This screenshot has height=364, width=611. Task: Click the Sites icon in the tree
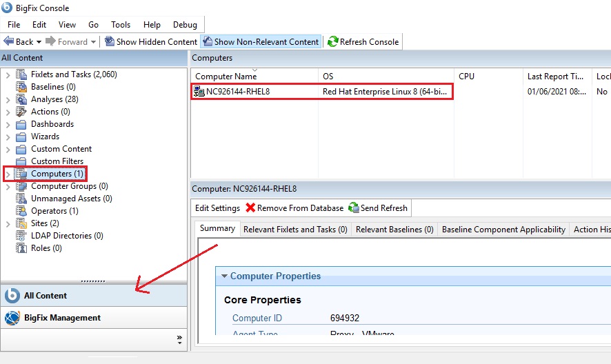coord(21,223)
